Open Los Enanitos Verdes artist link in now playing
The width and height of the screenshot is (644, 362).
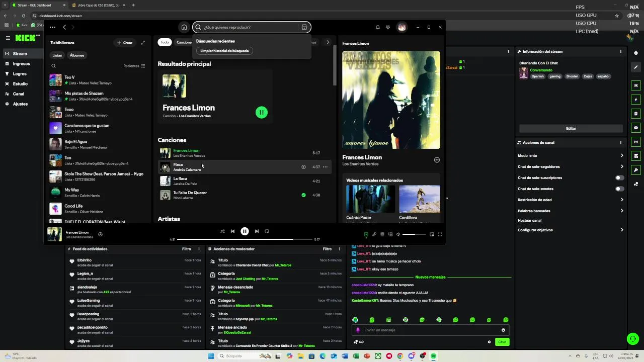point(360,164)
